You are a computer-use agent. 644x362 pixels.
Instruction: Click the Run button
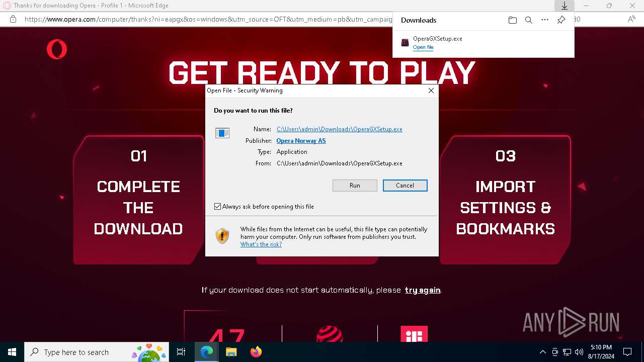[x=355, y=185]
